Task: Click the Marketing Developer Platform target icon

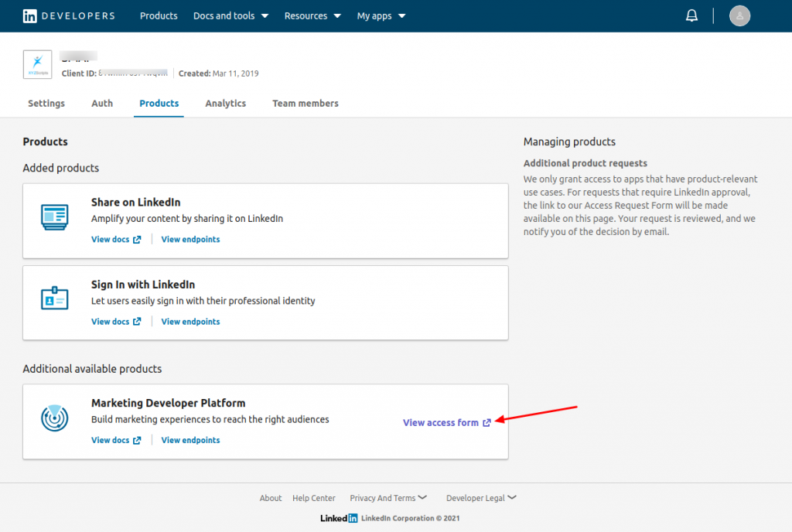Action: tap(54, 418)
